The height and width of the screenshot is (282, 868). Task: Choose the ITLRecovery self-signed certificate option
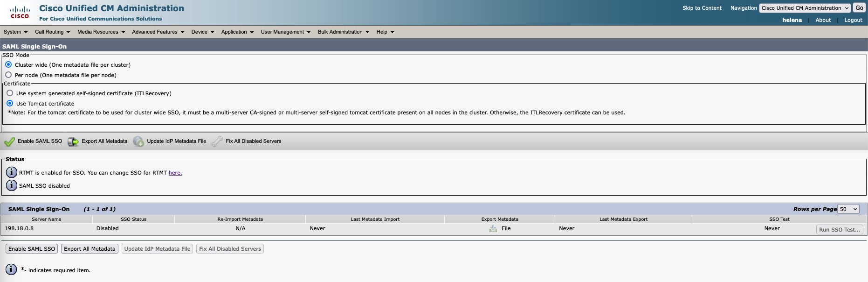click(x=10, y=93)
